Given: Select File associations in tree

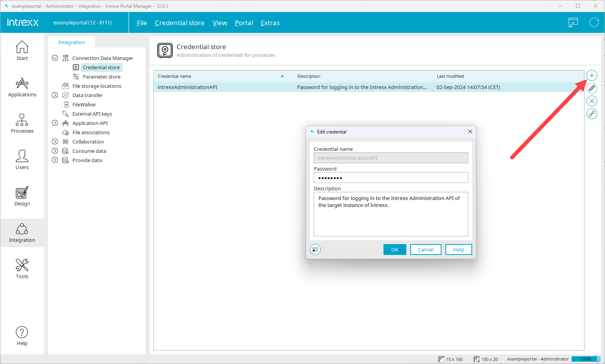Looking at the screenshot, I should click(91, 132).
